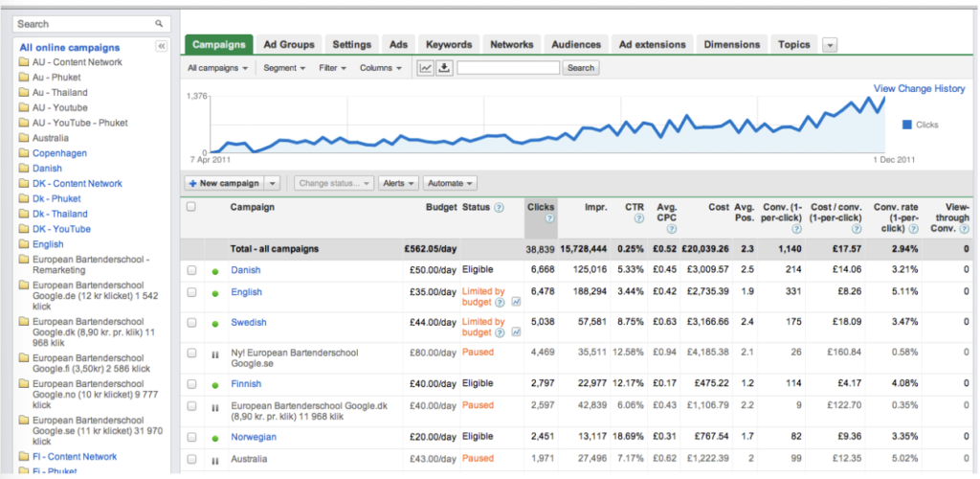Click the download report icon

tap(444, 68)
